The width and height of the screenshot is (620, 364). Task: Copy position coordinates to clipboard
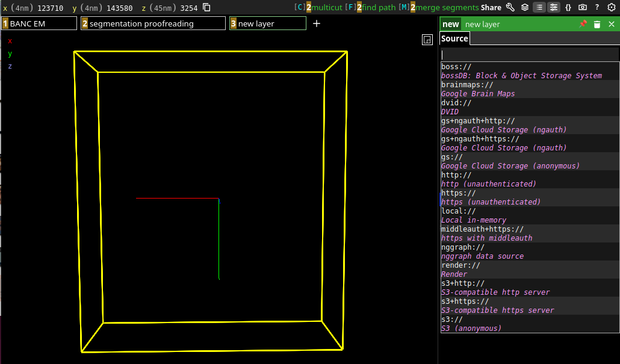206,7
